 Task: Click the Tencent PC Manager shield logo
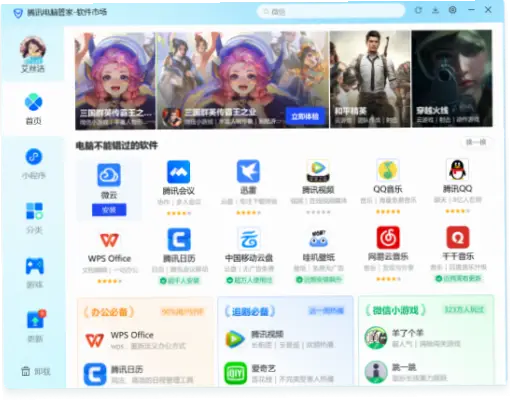pyautogui.click(x=18, y=13)
